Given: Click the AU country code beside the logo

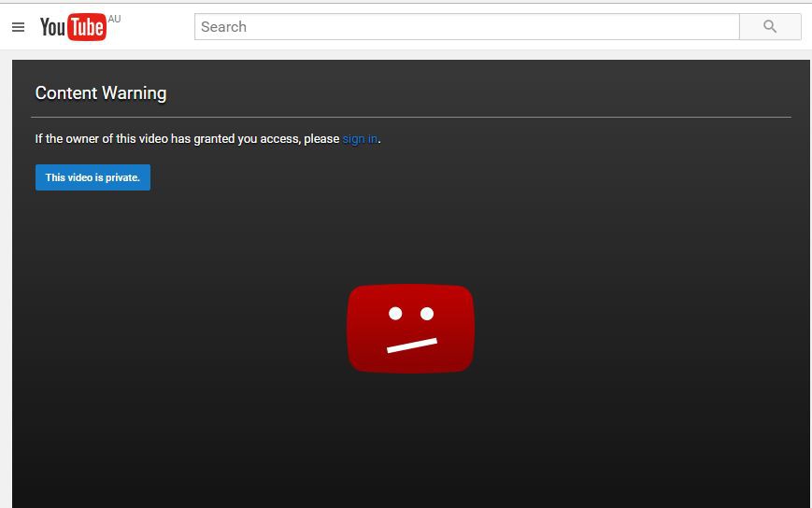Looking at the screenshot, I should (114, 19).
